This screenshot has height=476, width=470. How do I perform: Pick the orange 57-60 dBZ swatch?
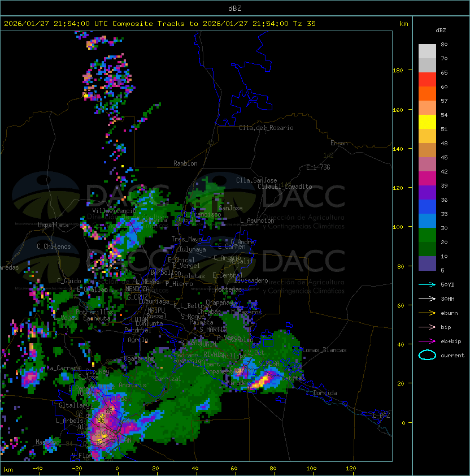coord(427,93)
